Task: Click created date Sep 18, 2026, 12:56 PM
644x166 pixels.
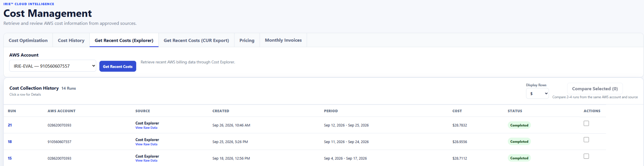Action: click(231, 158)
